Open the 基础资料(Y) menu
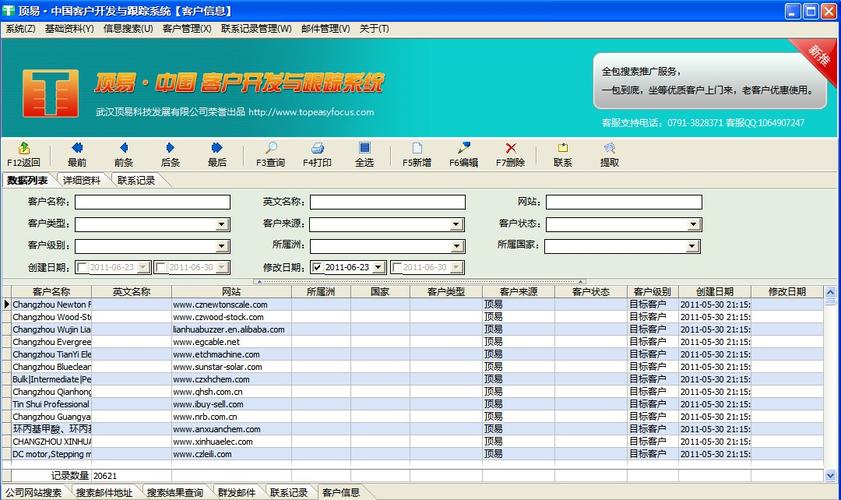Screen dimensions: 841x500 tap(69, 28)
